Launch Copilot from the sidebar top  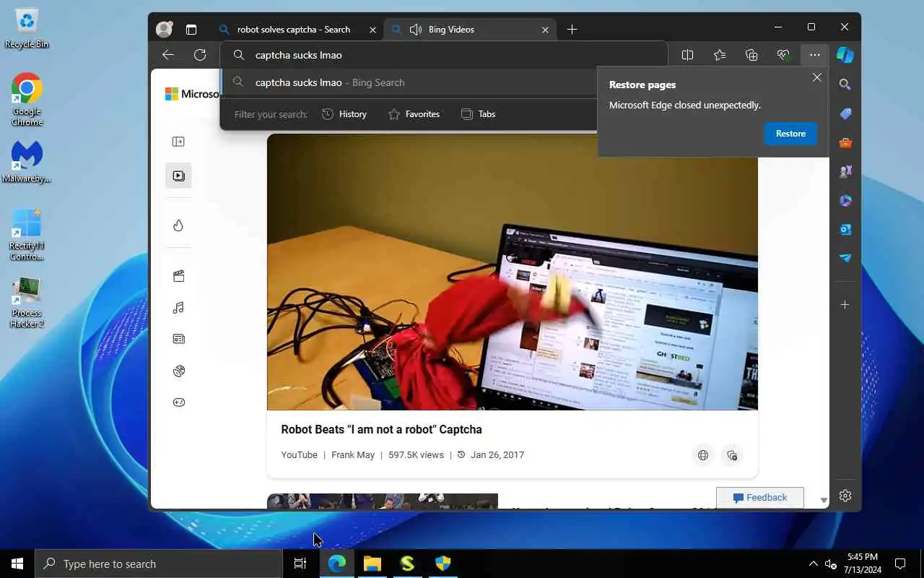845,55
